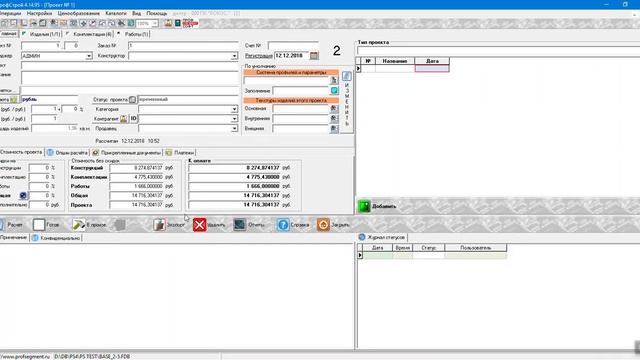Image resolution: width=640 pixels, height=360 pixels.
Task: Click the currency icon beside рубль field
Action: point(14,100)
